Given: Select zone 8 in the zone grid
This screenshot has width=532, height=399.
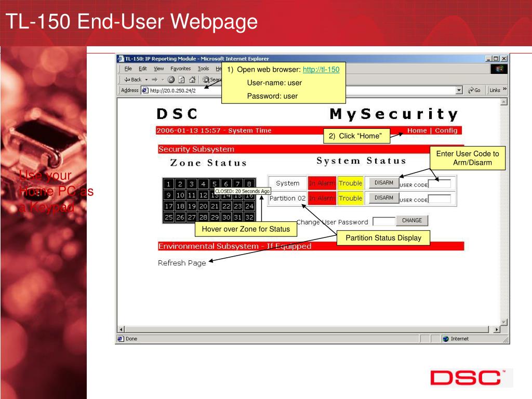Looking at the screenshot, I should 249,184.
